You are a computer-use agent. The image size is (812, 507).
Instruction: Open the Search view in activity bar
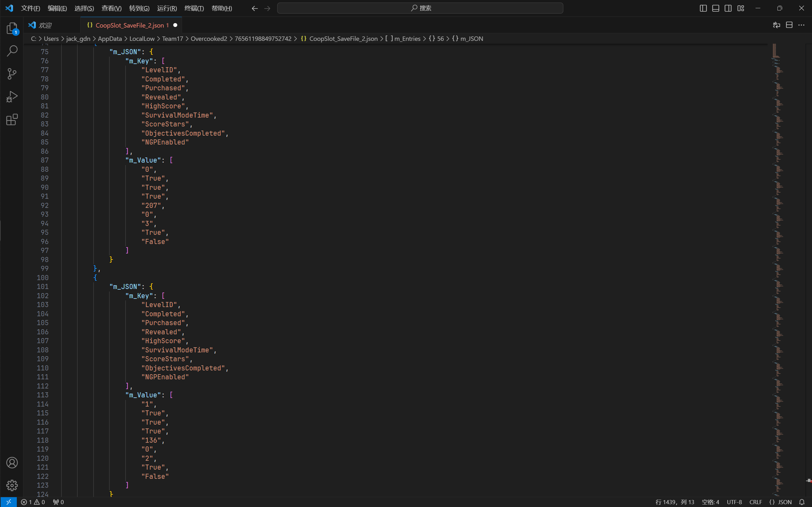12,51
